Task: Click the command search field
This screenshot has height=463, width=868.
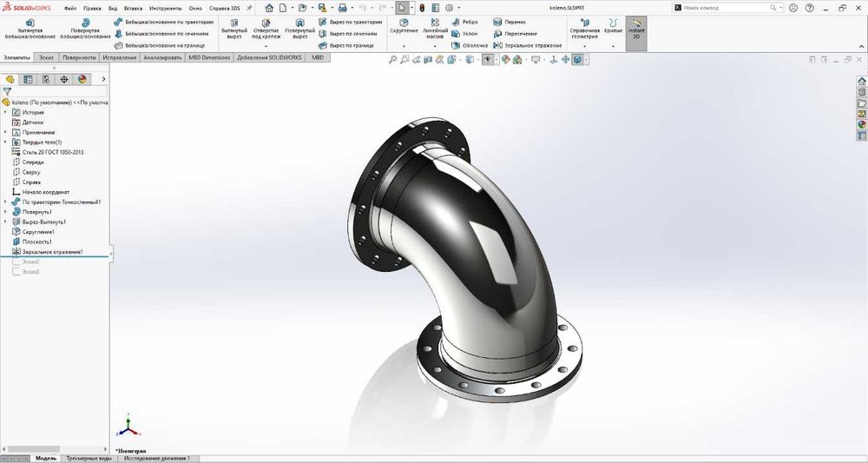Action: click(x=726, y=8)
